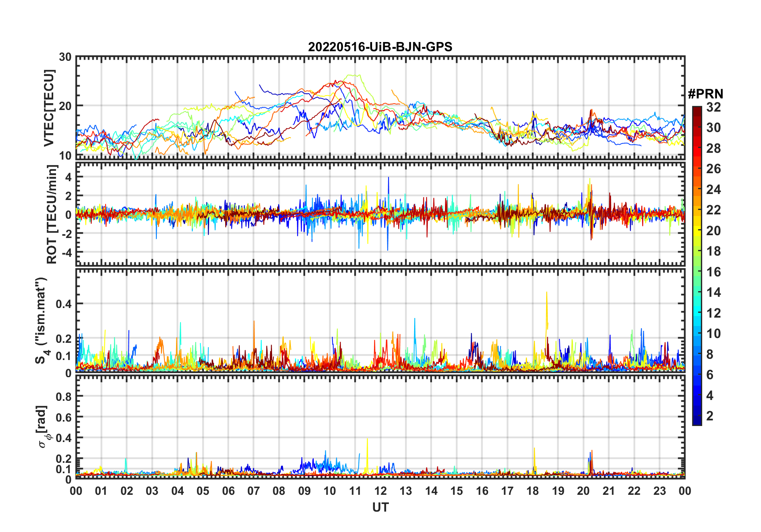
Task: Click colorbar tick label 16
Action: click(x=713, y=272)
